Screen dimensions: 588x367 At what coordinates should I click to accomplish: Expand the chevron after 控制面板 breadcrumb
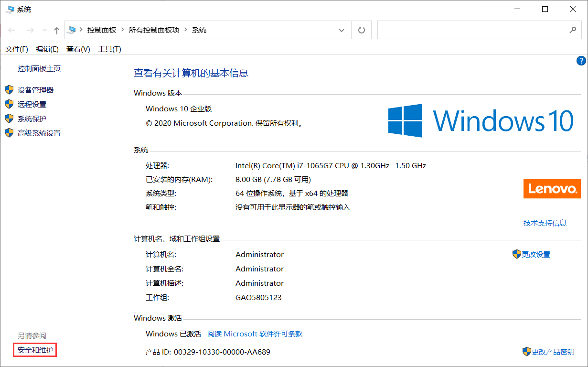(x=123, y=30)
